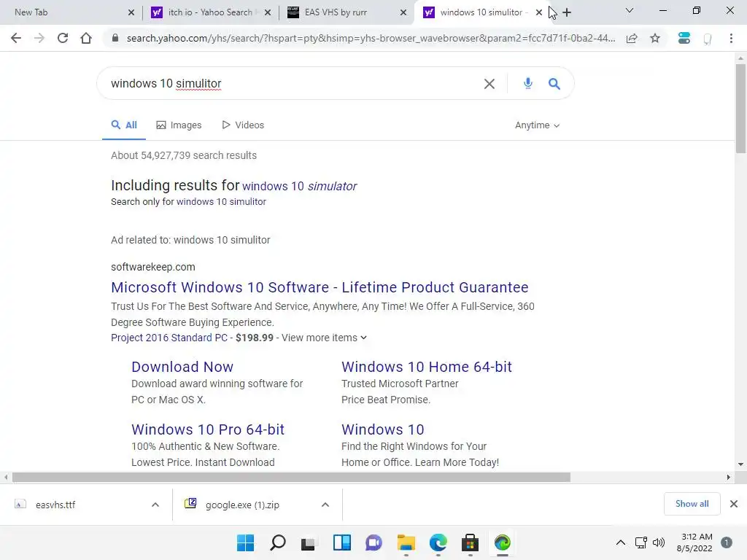Open windows 10 simulator suggested results
Viewport: 747px width, 560px height.
click(300, 186)
